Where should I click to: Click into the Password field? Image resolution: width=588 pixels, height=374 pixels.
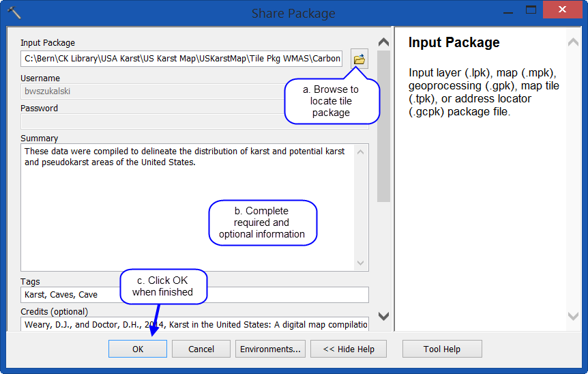coord(150,121)
